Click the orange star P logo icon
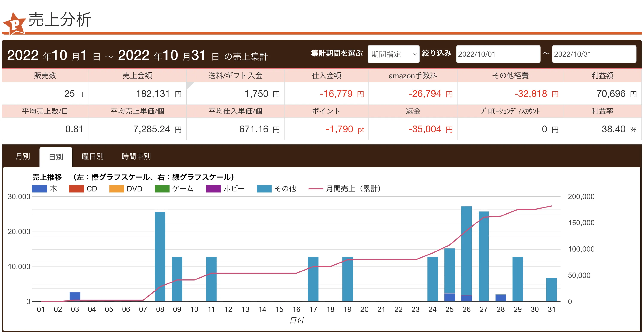 click(x=15, y=24)
